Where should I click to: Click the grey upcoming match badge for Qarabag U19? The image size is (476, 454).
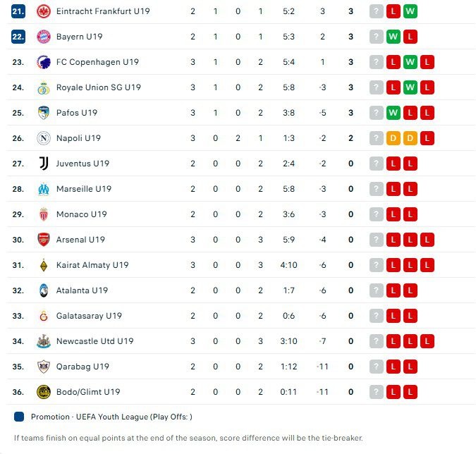(377, 367)
